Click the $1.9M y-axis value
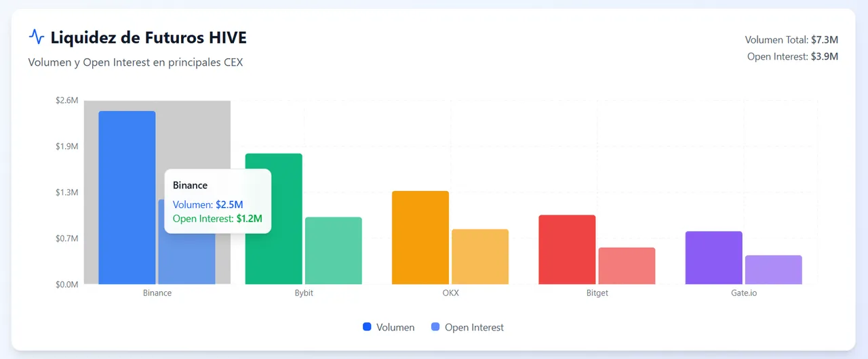Screen dimensions: 868x359 click(x=67, y=146)
